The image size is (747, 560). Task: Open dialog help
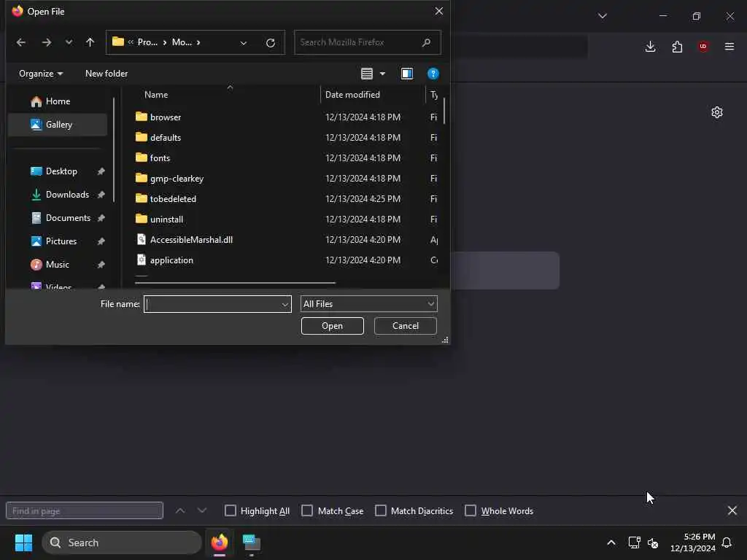coord(433,74)
